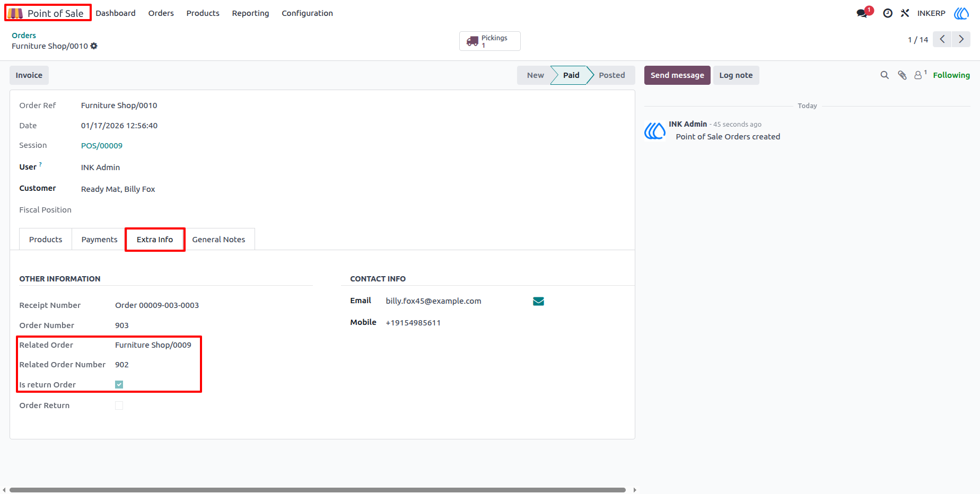Click the Invoice button
The image size is (980, 494).
pos(29,75)
